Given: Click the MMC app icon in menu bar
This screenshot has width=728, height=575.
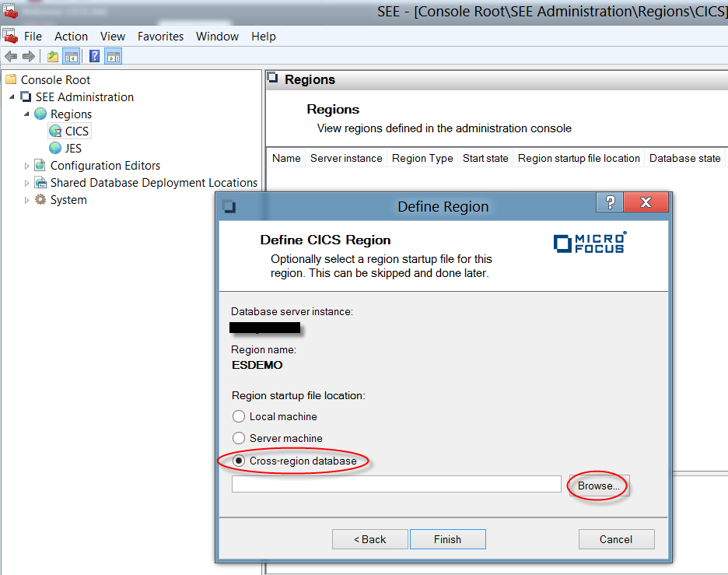Looking at the screenshot, I should (10, 36).
